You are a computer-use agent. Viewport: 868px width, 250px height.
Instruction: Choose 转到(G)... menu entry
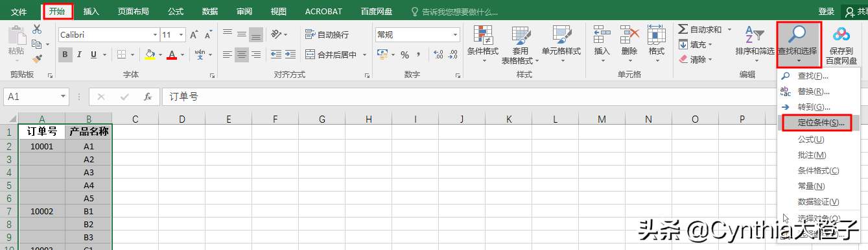click(x=818, y=106)
